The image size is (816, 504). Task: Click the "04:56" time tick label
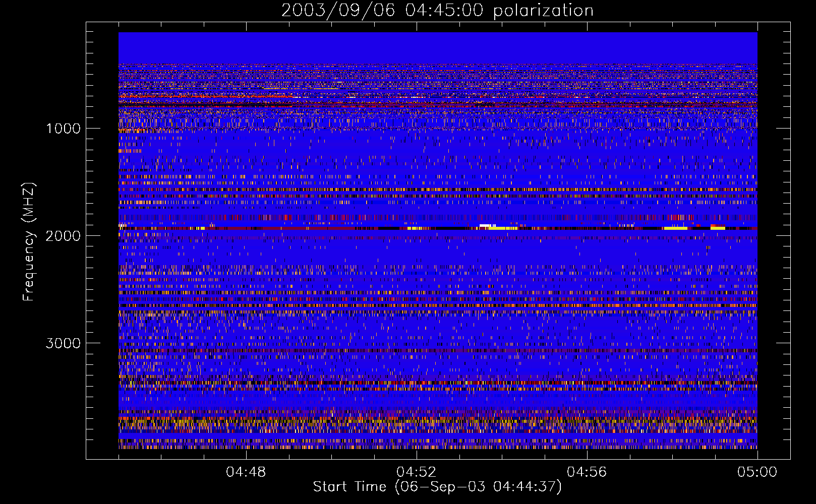[587, 472]
